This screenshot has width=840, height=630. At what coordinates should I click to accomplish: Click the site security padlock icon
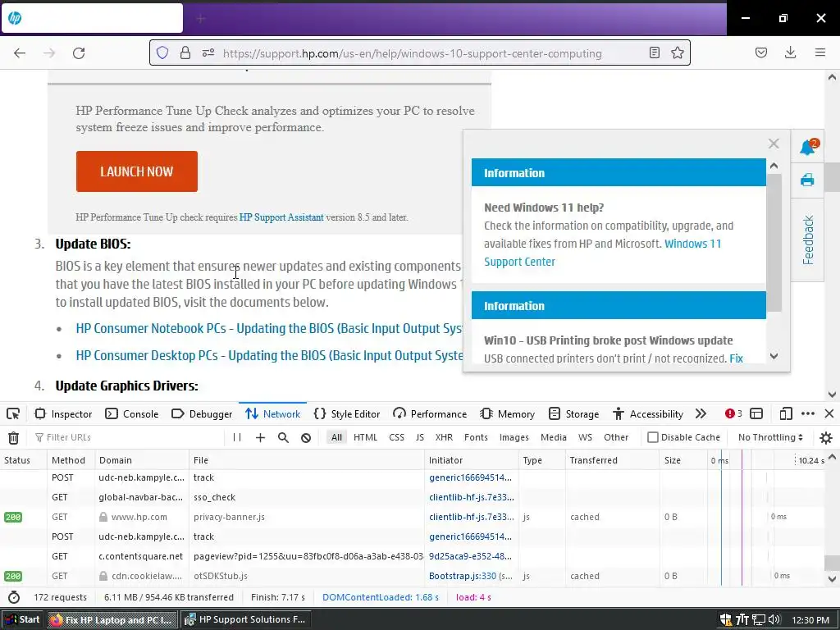185,52
